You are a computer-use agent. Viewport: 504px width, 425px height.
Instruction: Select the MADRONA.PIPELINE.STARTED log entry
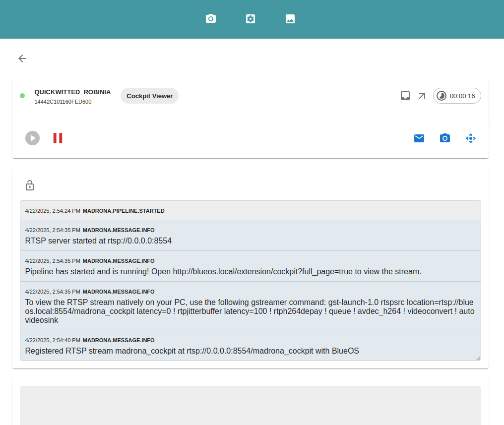(123, 211)
